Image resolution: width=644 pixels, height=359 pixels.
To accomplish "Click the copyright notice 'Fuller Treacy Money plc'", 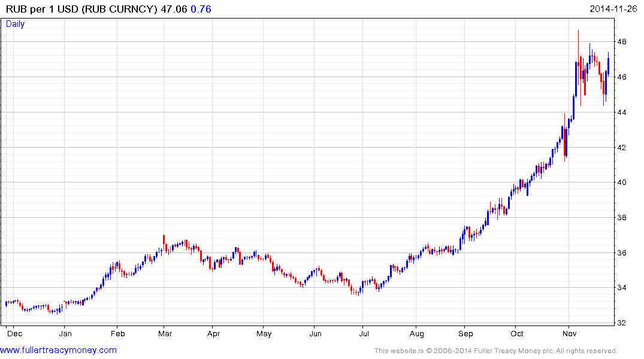I will 513,351.
